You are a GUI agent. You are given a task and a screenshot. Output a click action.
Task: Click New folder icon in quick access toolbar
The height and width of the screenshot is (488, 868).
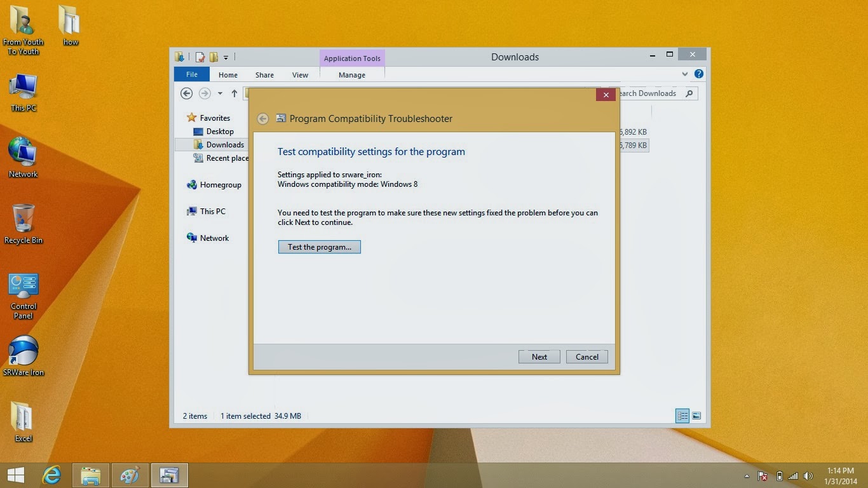coord(214,57)
